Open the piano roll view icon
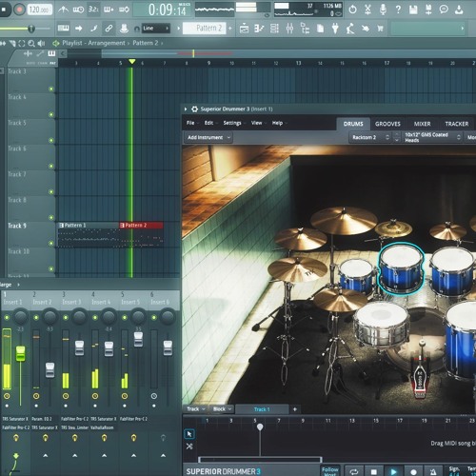Viewport: 476px width, 476px height. (x=259, y=29)
